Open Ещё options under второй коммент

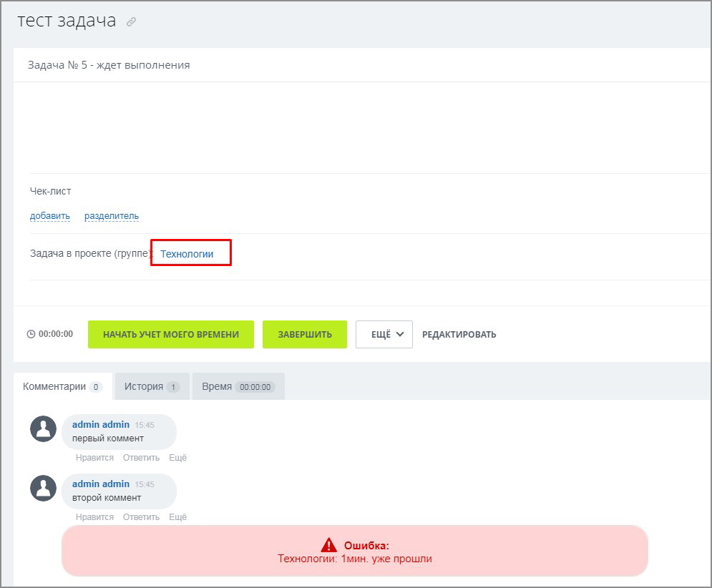click(x=178, y=517)
